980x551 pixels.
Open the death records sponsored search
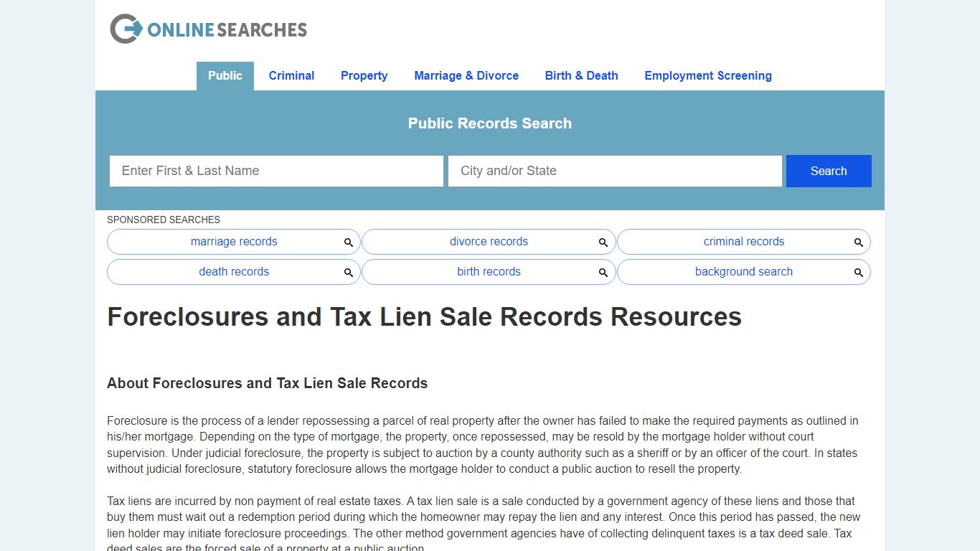(234, 272)
